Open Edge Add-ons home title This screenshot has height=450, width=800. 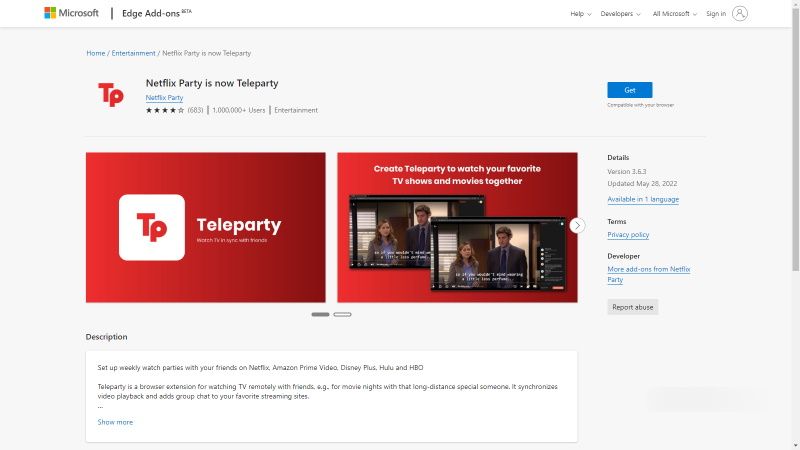click(157, 13)
